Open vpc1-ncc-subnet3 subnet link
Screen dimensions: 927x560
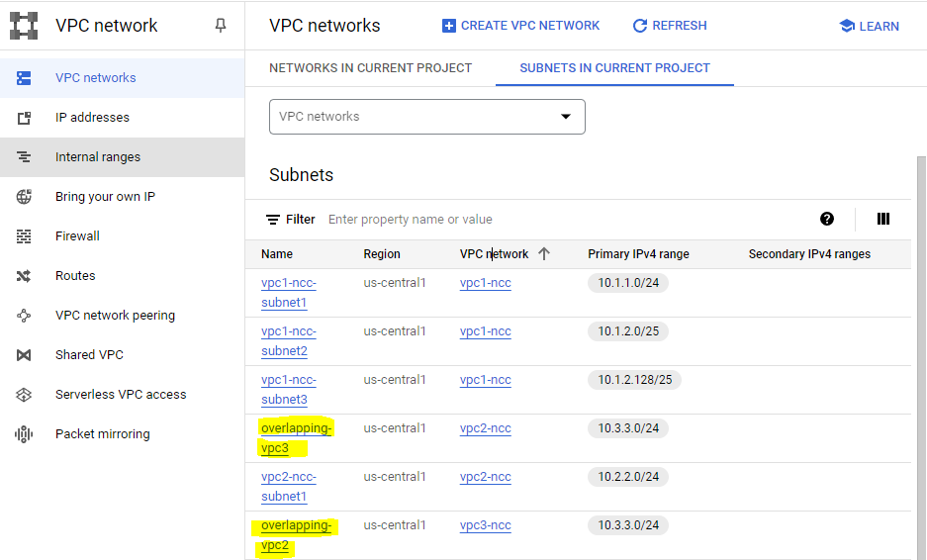pos(289,390)
